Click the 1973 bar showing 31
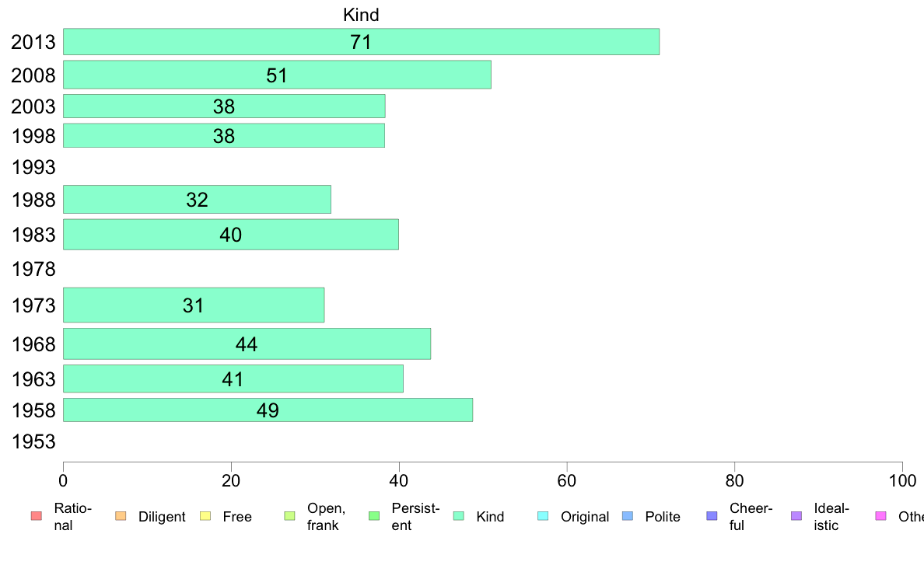This screenshot has height=572, width=924. 194,305
